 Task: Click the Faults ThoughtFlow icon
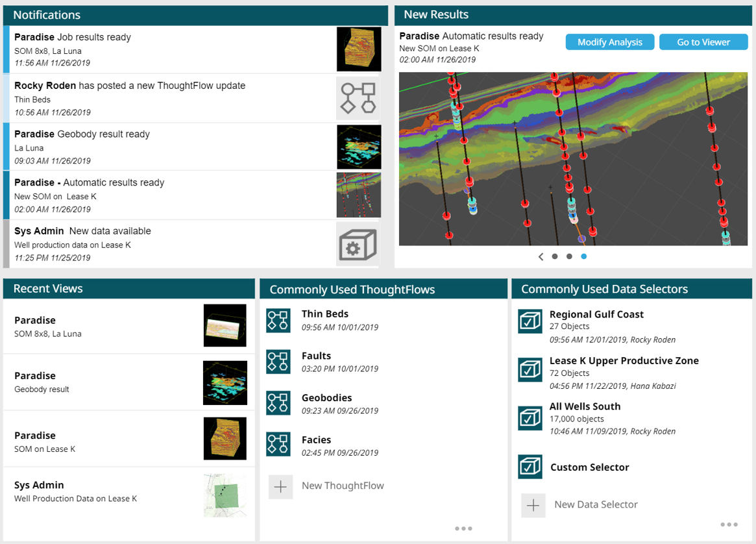[x=278, y=362]
